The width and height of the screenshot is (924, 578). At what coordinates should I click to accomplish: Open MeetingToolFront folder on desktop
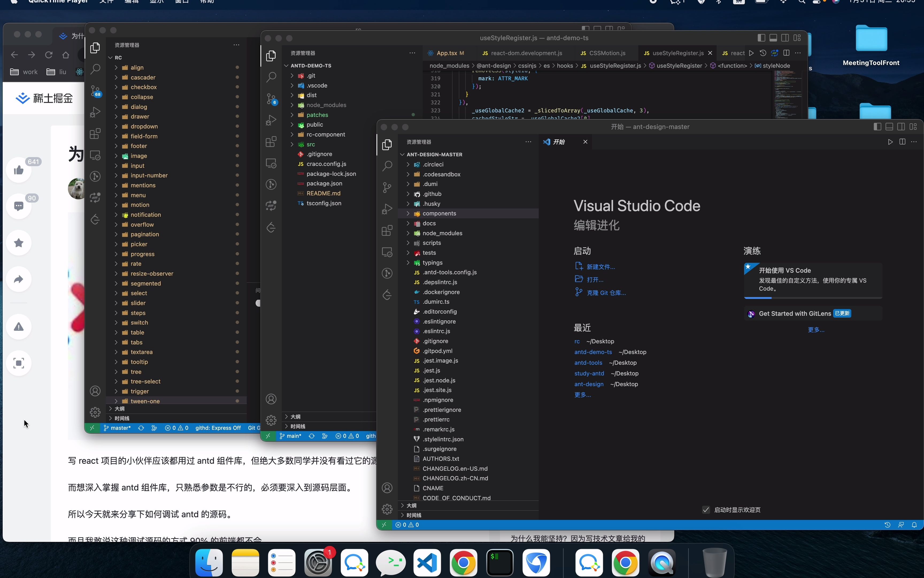tap(871, 45)
